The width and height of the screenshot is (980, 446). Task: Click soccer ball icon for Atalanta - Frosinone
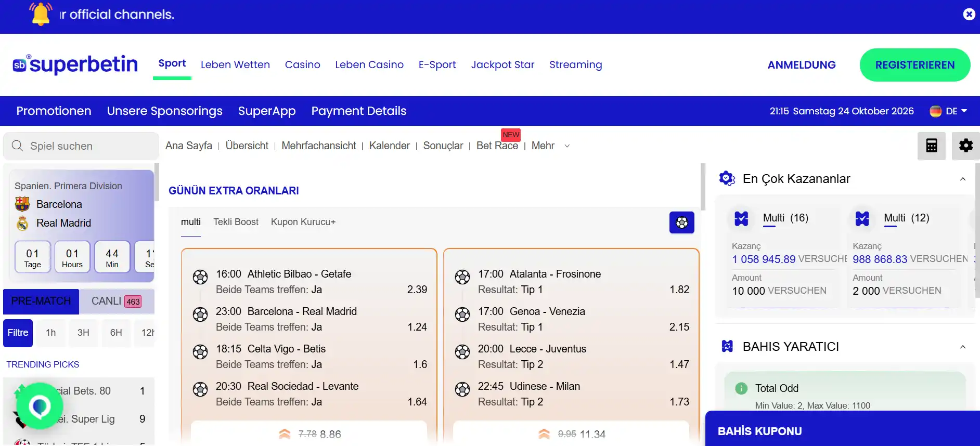click(x=462, y=277)
